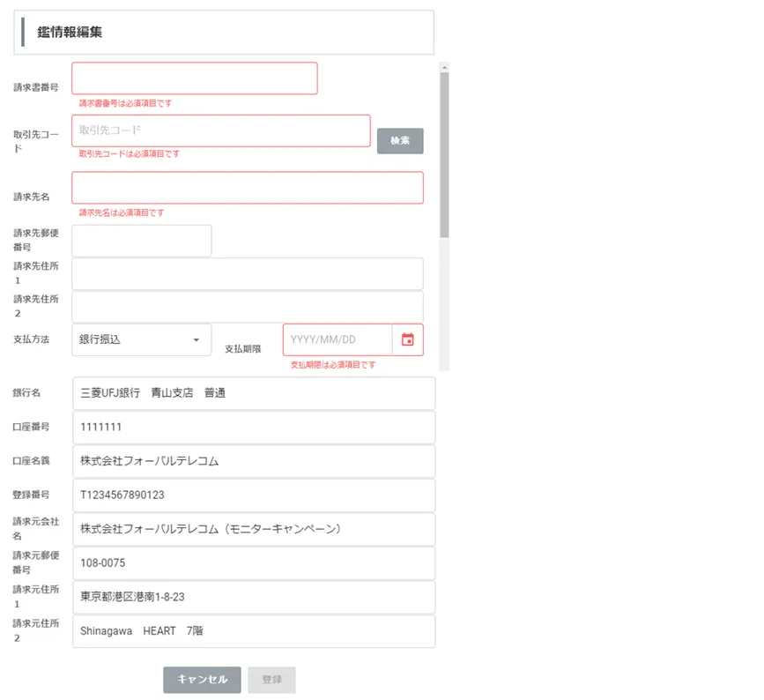Focus the 請求先名 input field
764x700 pixels.
coord(248,188)
